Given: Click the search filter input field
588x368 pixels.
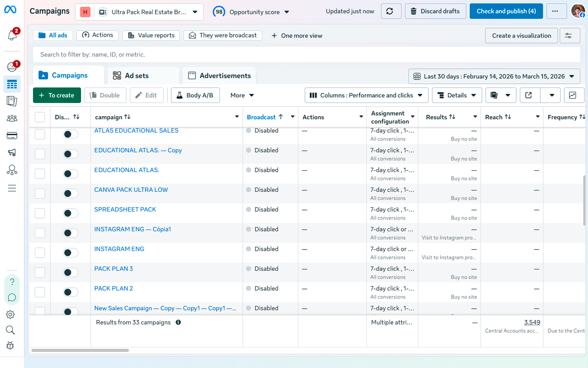Looking at the screenshot, I should (306, 55).
